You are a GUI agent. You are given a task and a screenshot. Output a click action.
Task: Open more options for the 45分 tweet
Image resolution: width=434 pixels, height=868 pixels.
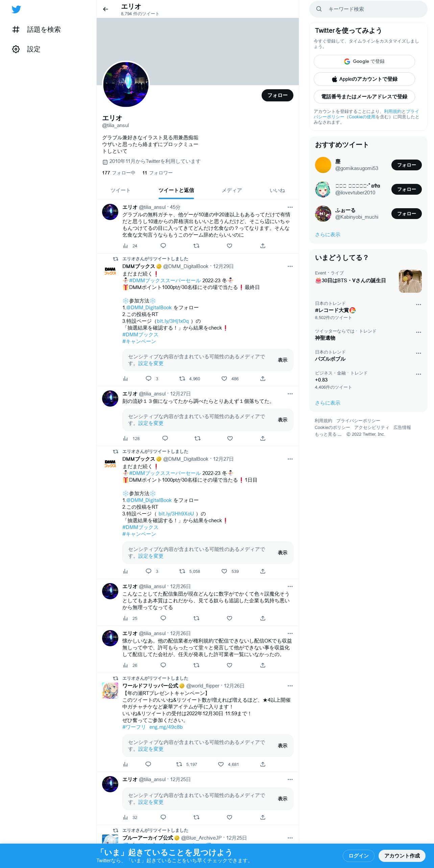pyautogui.click(x=290, y=207)
